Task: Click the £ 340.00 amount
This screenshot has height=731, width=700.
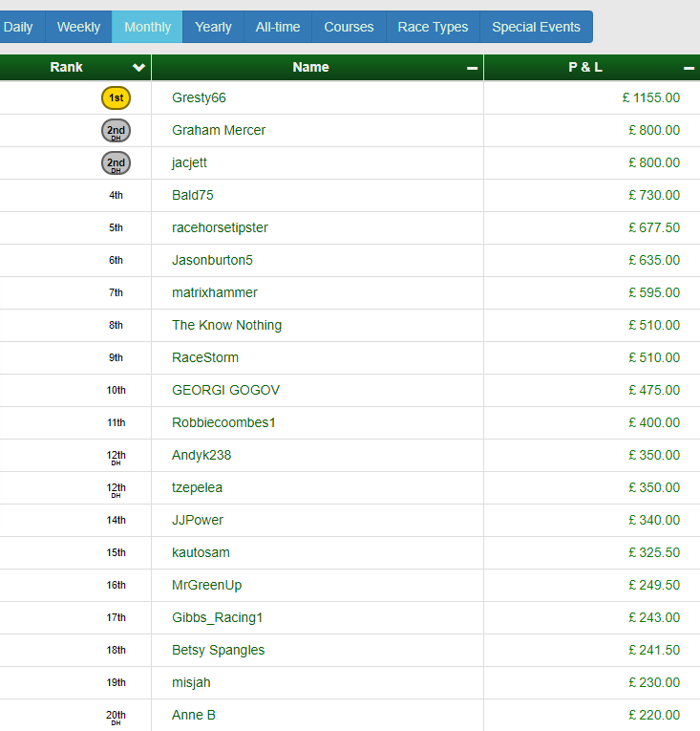Action: 654,520
